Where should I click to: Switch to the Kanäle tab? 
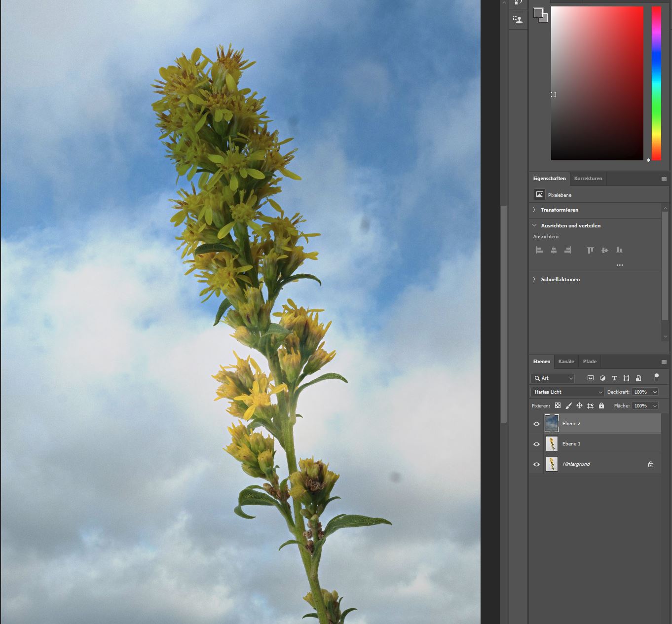(566, 362)
